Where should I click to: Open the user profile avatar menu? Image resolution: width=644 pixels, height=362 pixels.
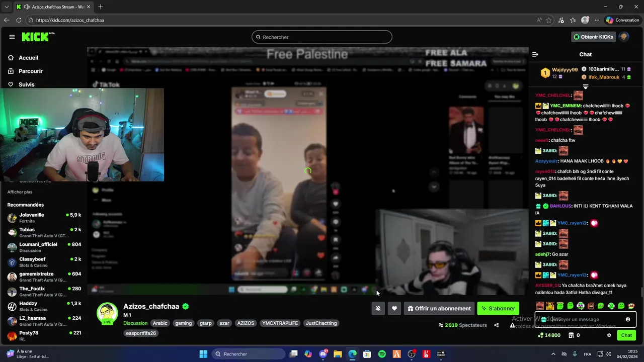tap(624, 37)
